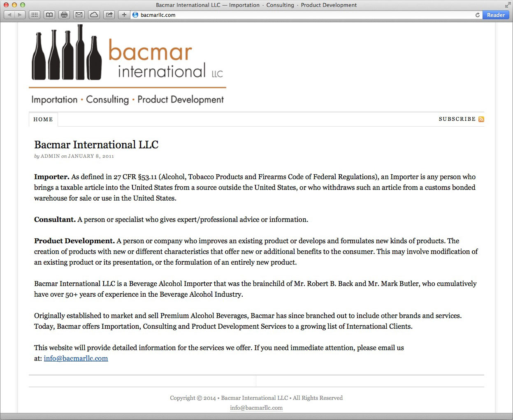Viewport: 513px width, 420px height.
Task: Select the HOME navigation tab
Action: [43, 120]
